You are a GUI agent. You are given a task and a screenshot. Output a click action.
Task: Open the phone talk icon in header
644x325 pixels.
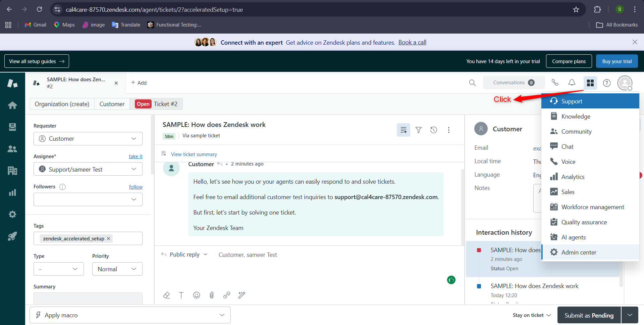[555, 83]
